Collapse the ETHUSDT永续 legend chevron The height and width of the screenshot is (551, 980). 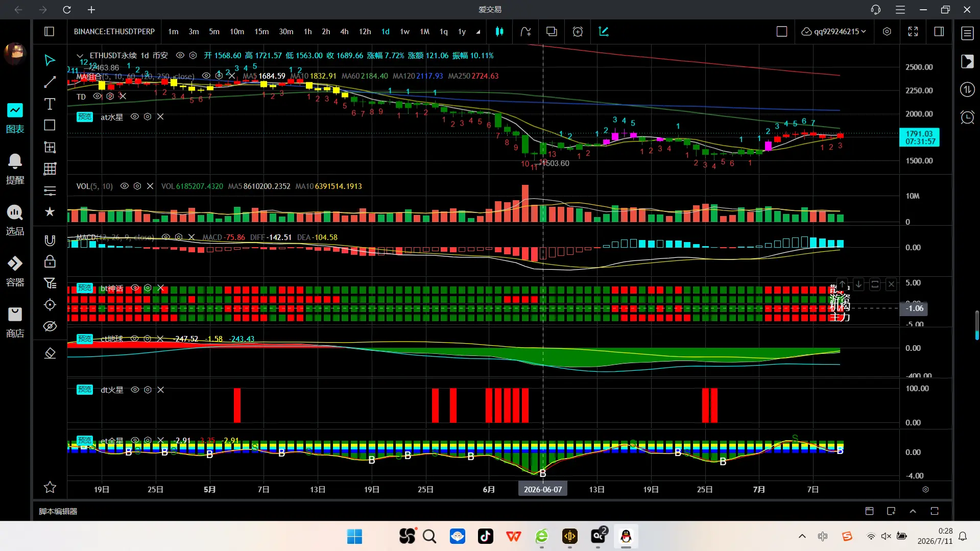(80, 56)
